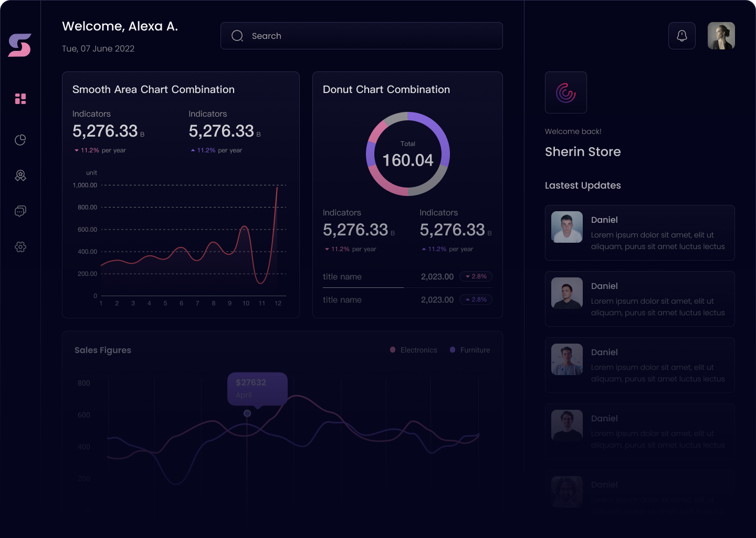Viewport: 756px width, 538px height.
Task: Click the Sherin Store swirl logo
Action: pyautogui.click(x=565, y=92)
